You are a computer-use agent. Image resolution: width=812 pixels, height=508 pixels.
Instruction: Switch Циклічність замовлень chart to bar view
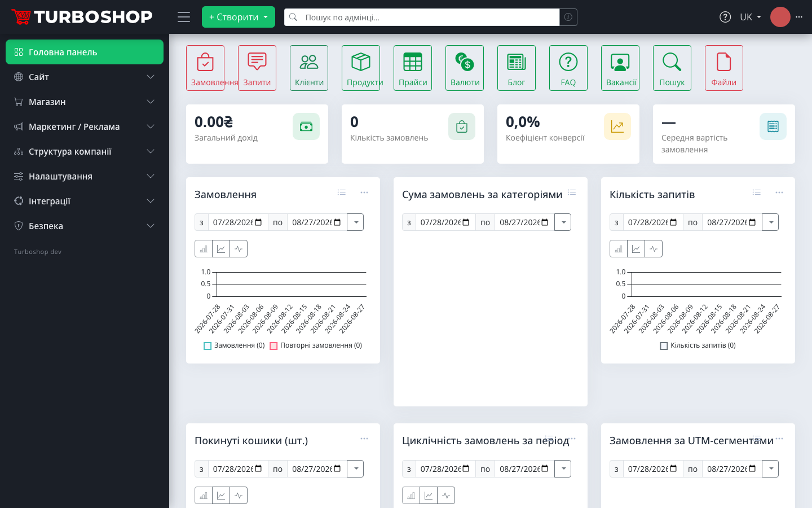(411, 496)
